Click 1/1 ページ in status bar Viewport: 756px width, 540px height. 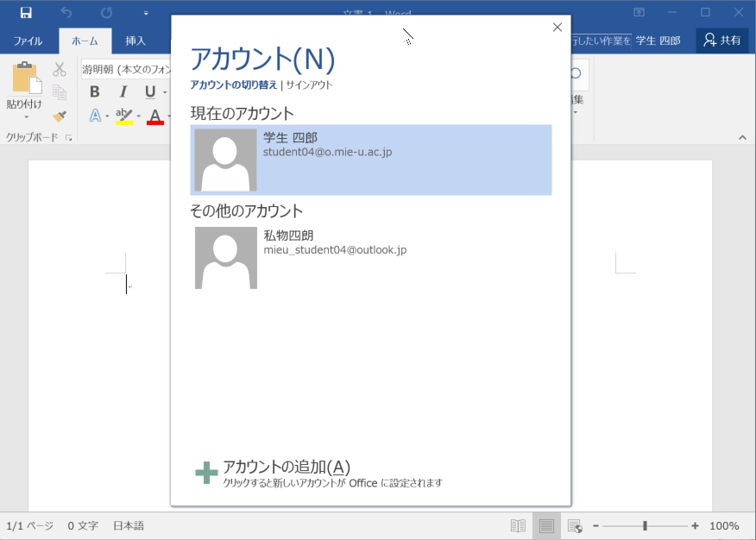(x=29, y=525)
